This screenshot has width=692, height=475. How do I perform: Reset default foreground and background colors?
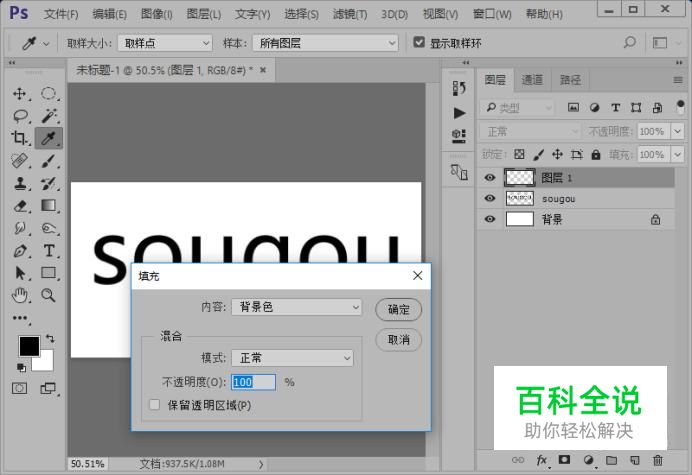pyautogui.click(x=21, y=367)
